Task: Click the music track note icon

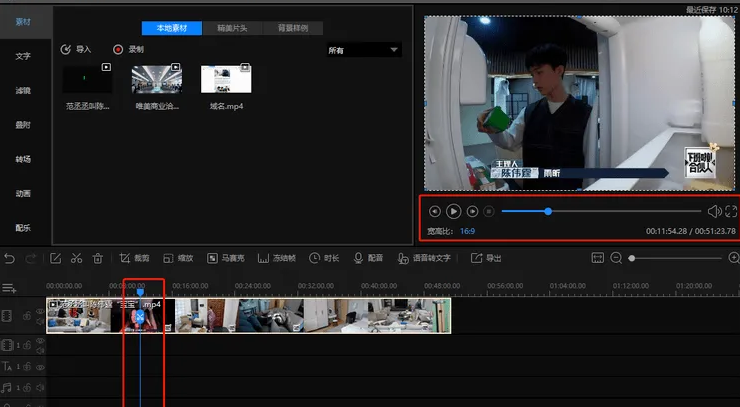Action: pyautogui.click(x=7, y=388)
